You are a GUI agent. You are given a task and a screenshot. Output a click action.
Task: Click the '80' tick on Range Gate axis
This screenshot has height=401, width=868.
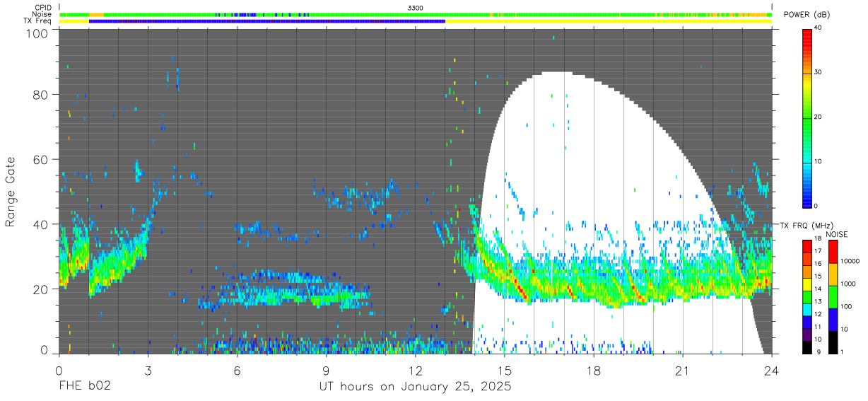pos(41,95)
